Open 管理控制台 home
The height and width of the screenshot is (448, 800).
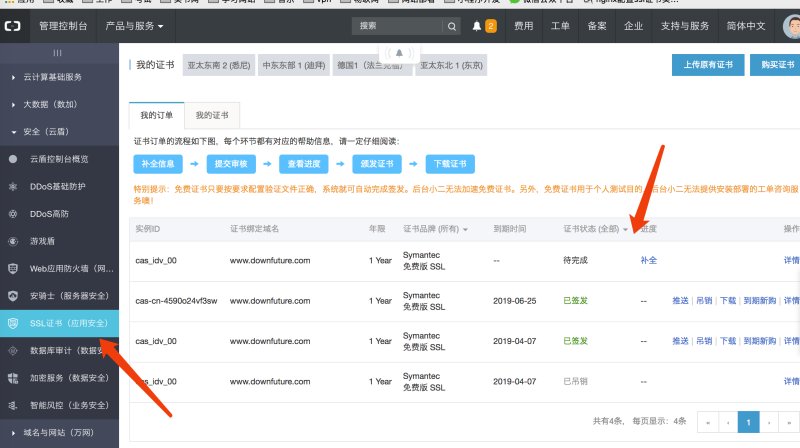[63, 26]
